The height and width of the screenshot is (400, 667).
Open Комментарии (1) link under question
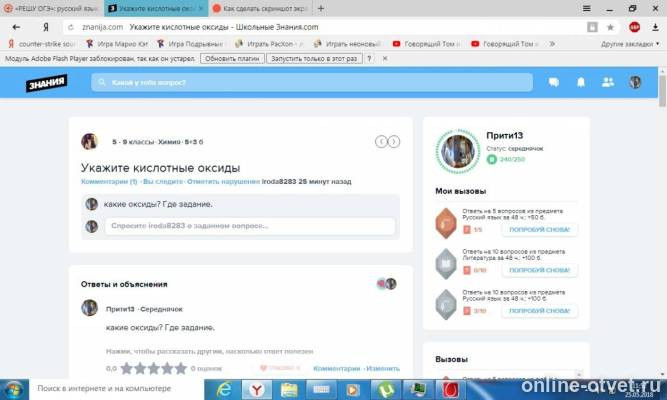point(109,182)
